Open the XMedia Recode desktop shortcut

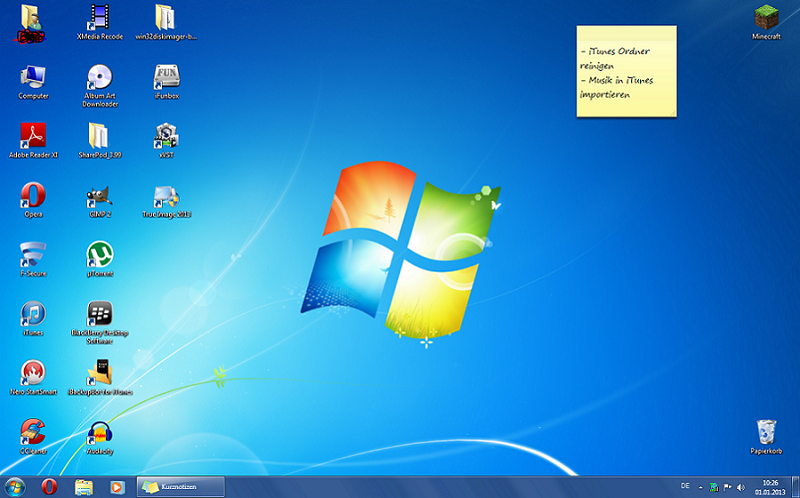coord(99,21)
